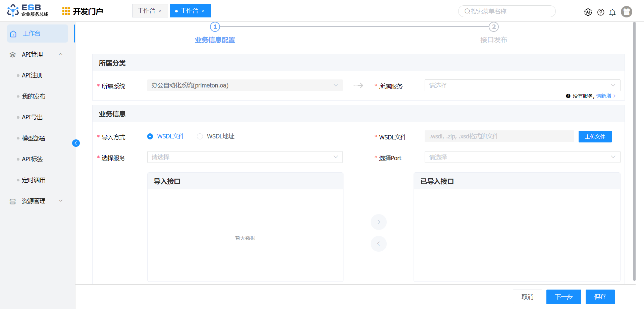Expand the 选择Port dropdown
This screenshot has height=309, width=644.
pyautogui.click(x=522, y=157)
